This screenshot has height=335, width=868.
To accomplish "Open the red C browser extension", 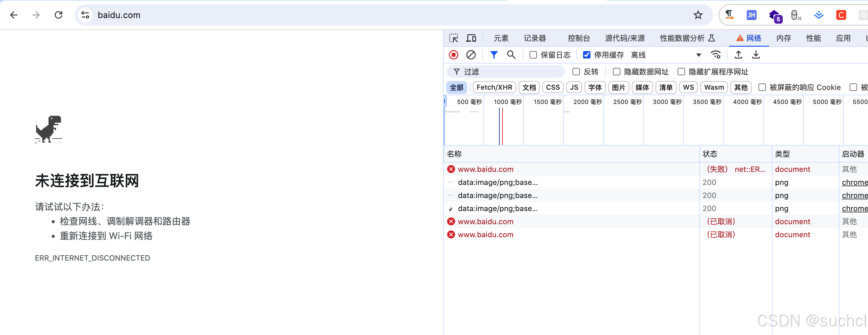I will point(841,15).
